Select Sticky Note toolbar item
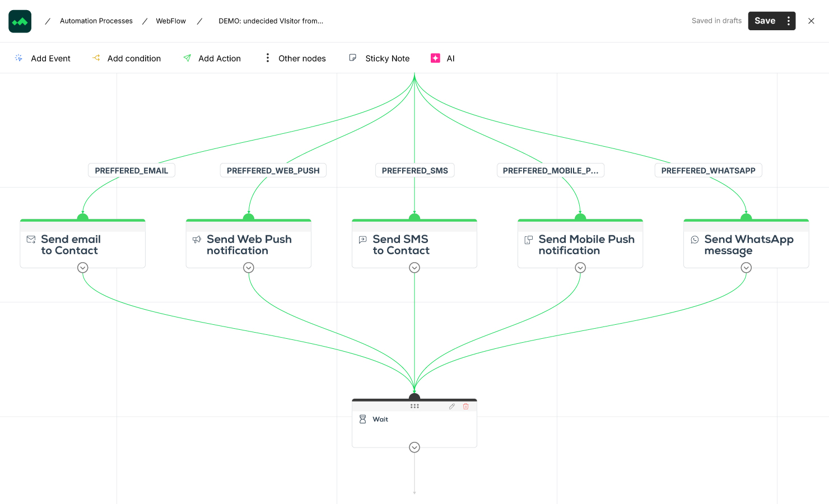 tap(379, 58)
